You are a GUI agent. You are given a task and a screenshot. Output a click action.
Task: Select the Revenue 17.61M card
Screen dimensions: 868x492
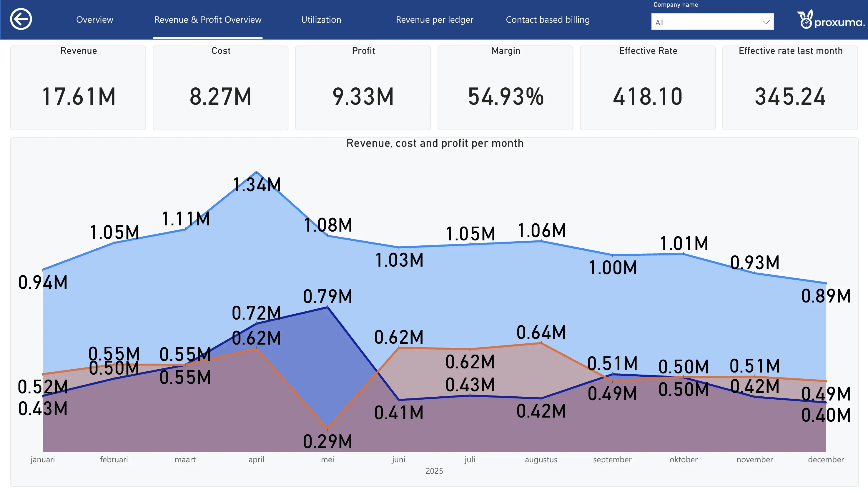(78, 88)
